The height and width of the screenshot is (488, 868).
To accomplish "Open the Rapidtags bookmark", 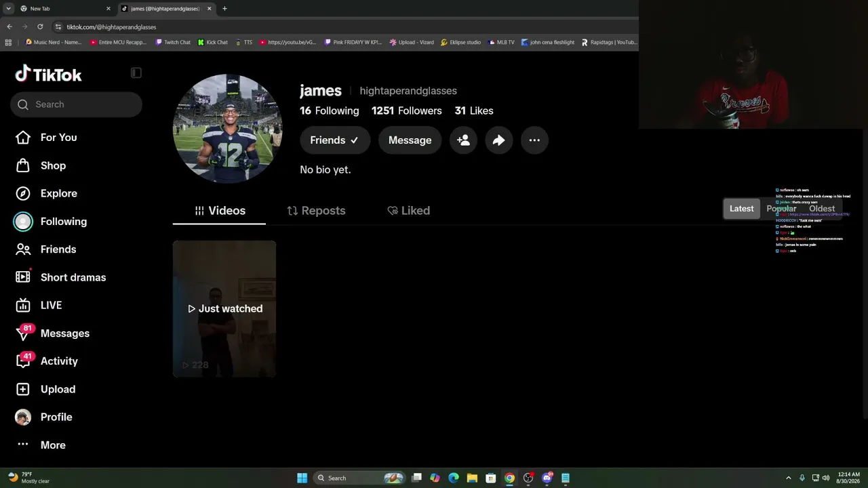I will click(x=609, y=42).
